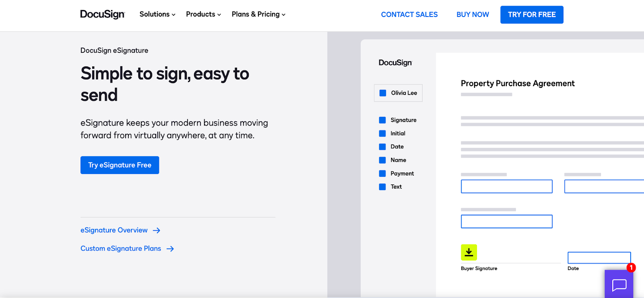Viewport: 644px width, 298px height.
Task: Click the Signature label in field list
Action: click(403, 120)
